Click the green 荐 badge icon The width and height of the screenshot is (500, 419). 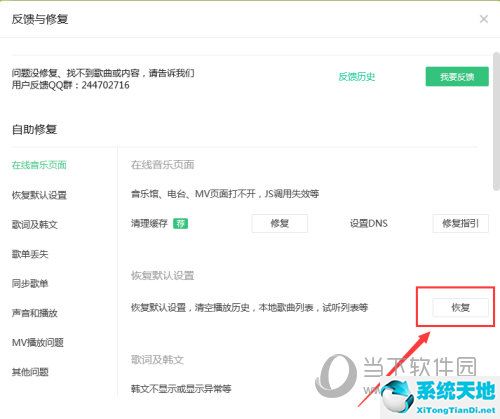point(180,223)
